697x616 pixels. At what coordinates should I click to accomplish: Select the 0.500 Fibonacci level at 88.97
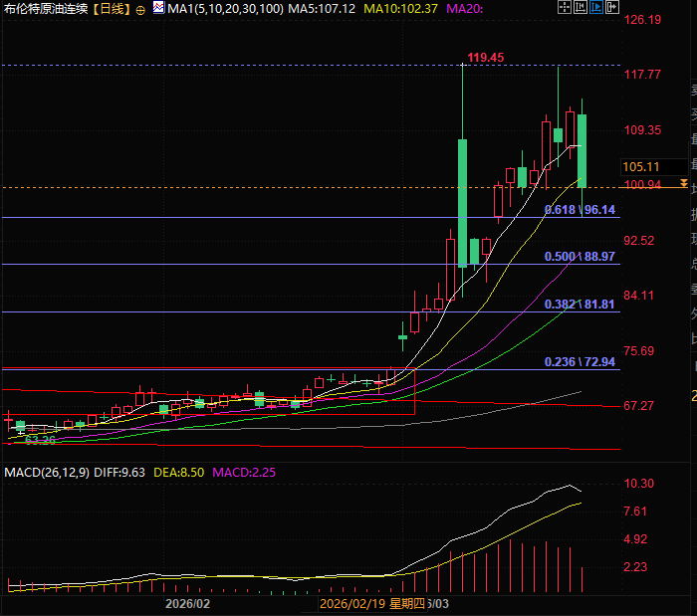point(579,257)
